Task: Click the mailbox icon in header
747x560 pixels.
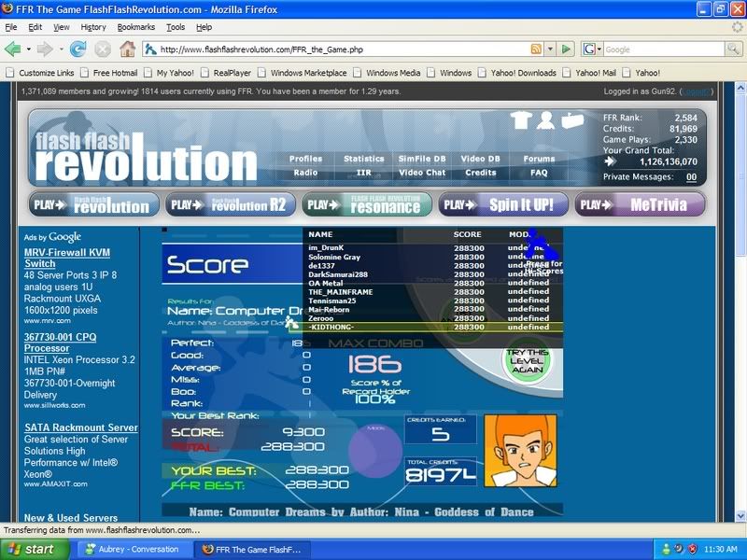Action: tap(571, 119)
